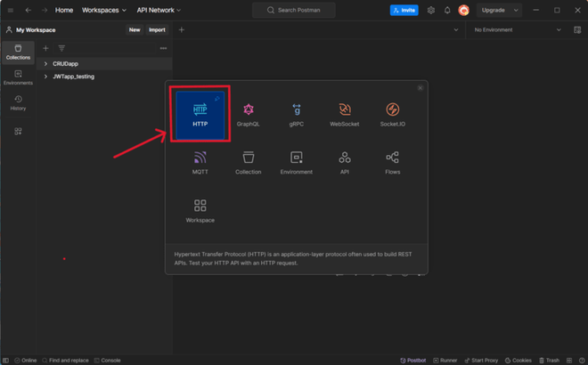Viewport: 588px width, 365px height.
Task: Create a new Collection from the dialog
Action: point(248,163)
